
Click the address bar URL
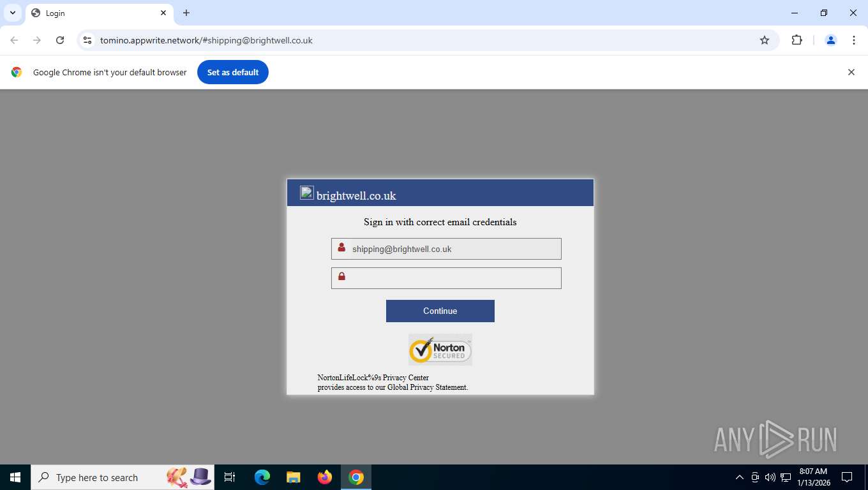(206, 40)
